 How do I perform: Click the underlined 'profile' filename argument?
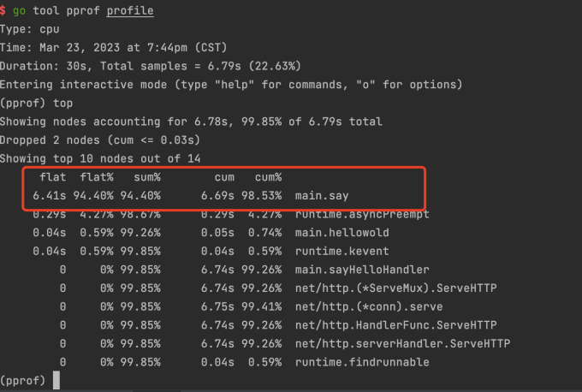coord(130,11)
